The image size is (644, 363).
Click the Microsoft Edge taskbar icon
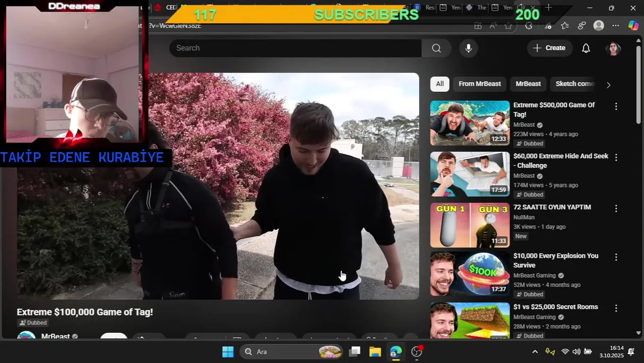pyautogui.click(x=396, y=351)
